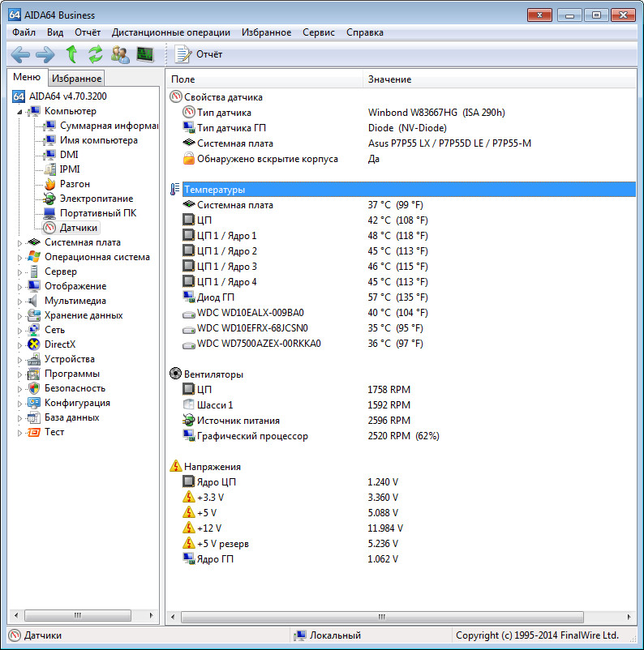Click the Тест benchmark icon
This screenshot has height=650, width=644.
(x=33, y=432)
